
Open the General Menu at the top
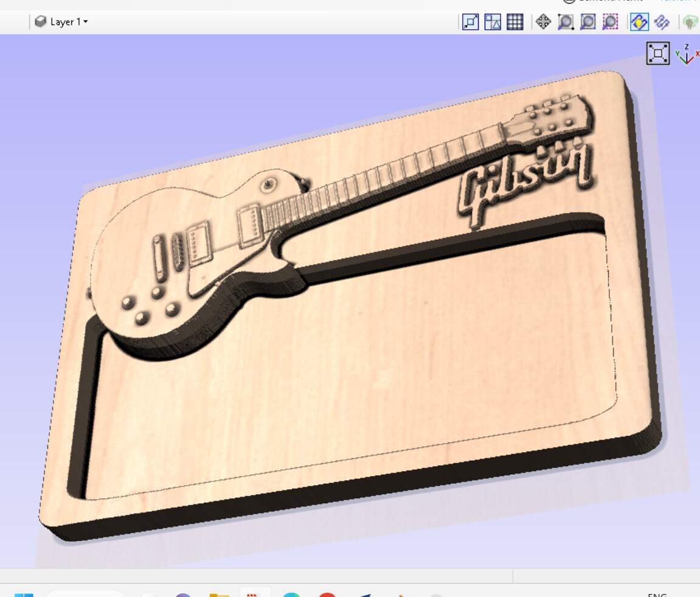[608, 1]
